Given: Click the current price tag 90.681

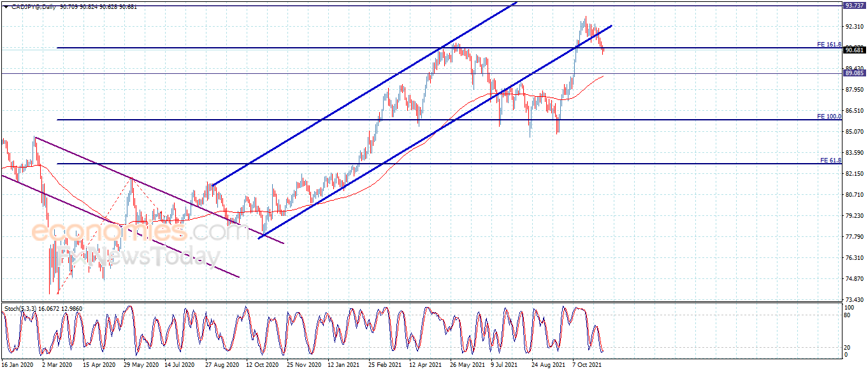Looking at the screenshot, I should click(x=854, y=50).
